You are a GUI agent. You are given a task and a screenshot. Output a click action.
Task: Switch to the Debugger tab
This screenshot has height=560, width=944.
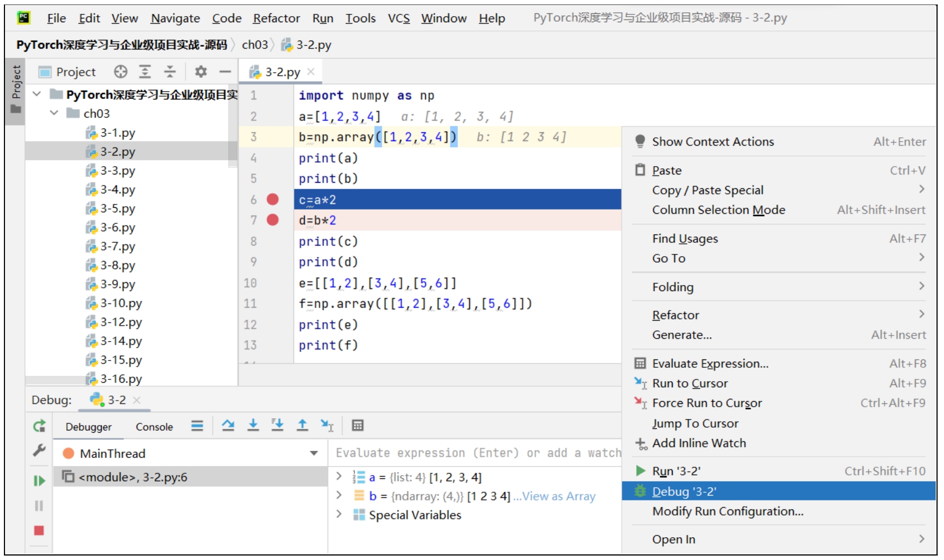pos(88,427)
